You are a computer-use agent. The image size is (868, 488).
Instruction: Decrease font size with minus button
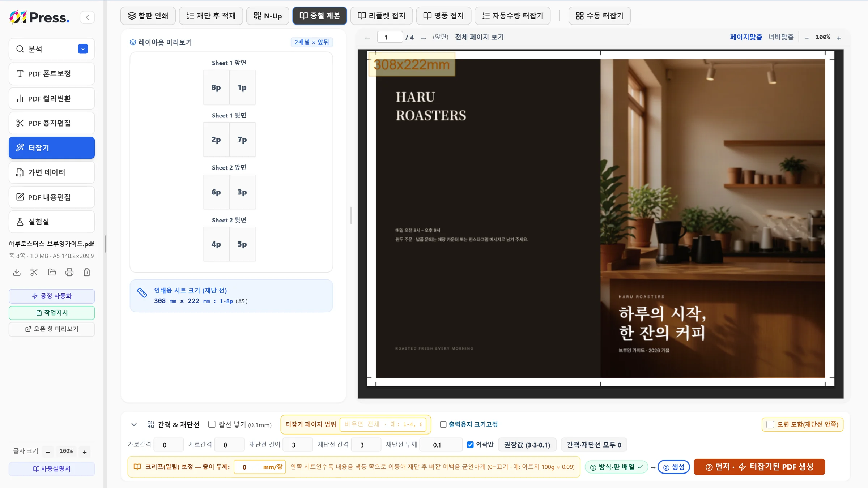pos(48,452)
